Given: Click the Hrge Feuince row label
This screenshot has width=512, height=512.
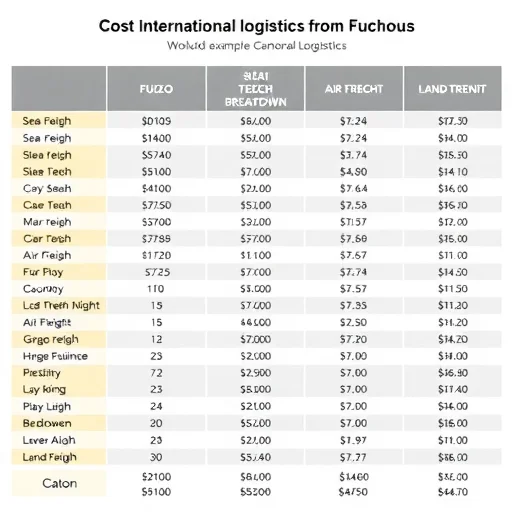Looking at the screenshot, I should [x=55, y=356].
